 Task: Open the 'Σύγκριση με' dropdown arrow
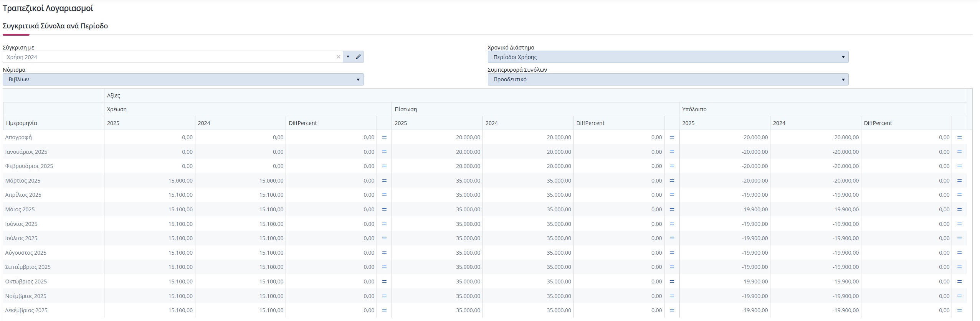tap(348, 57)
